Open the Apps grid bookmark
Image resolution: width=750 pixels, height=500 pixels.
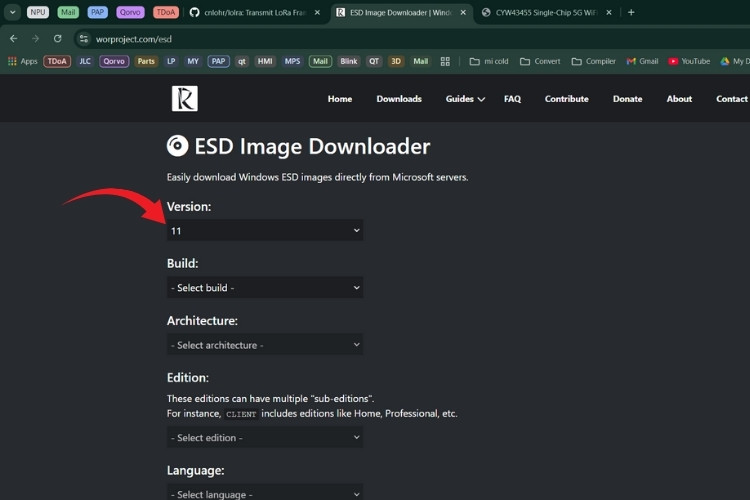(x=22, y=61)
